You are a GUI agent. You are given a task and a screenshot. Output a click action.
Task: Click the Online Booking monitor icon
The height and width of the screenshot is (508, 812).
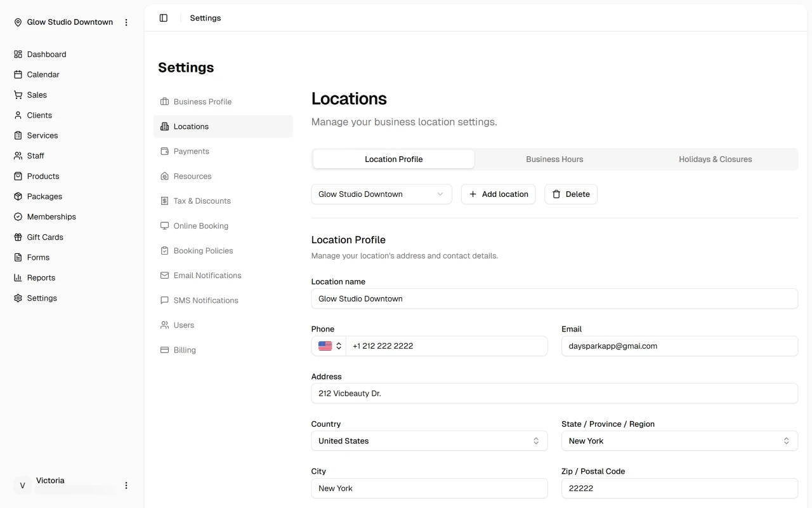point(164,225)
